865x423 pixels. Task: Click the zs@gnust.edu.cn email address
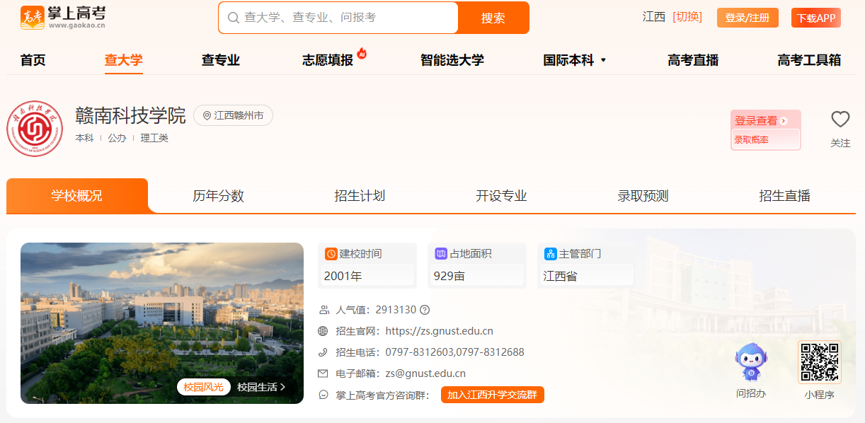[425, 373]
